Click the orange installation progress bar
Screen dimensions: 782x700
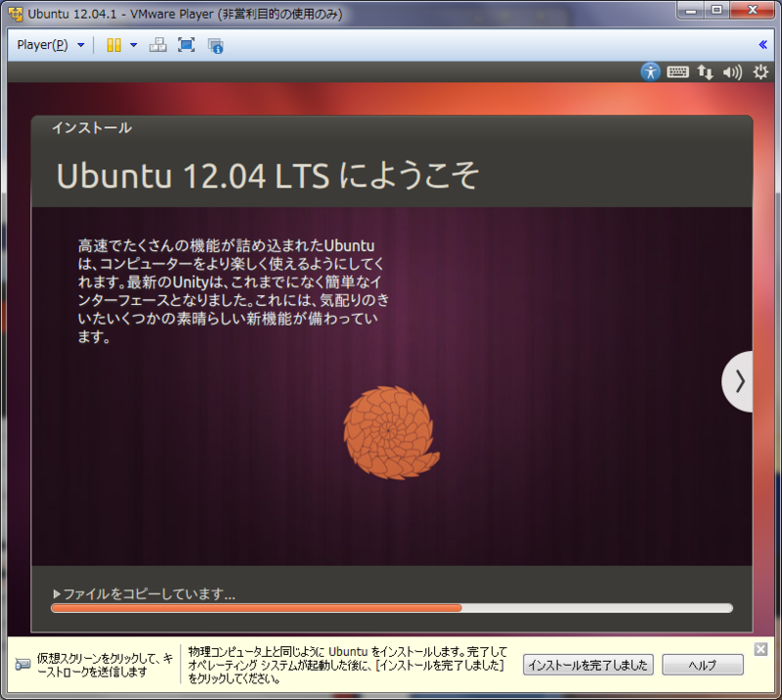coord(254,608)
